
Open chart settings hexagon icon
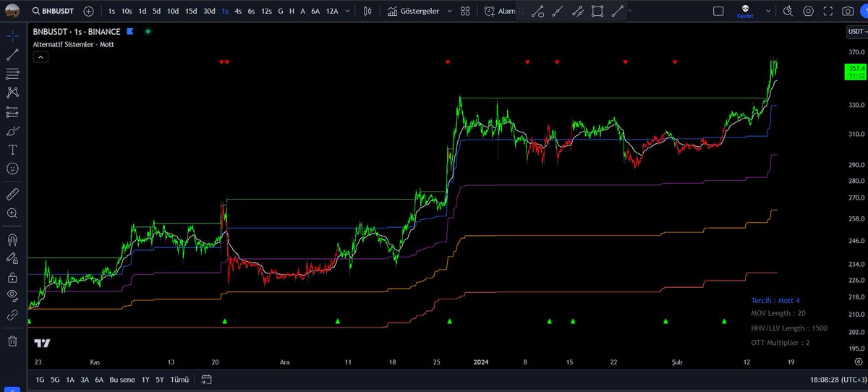click(x=808, y=12)
